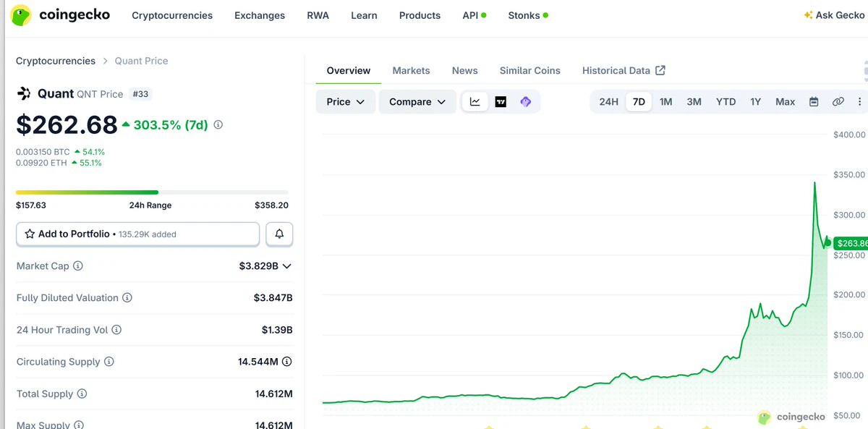Click Ask Gecko button
868x429 pixels.
834,15
